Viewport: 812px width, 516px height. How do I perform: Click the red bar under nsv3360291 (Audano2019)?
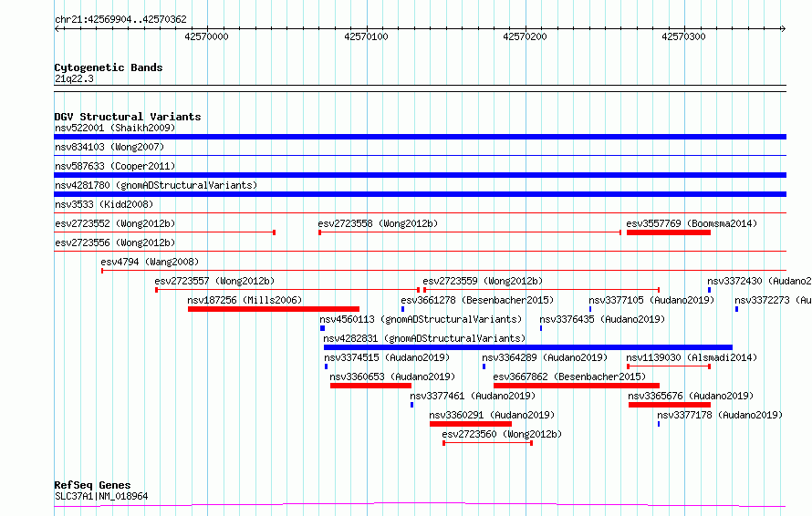(x=470, y=424)
